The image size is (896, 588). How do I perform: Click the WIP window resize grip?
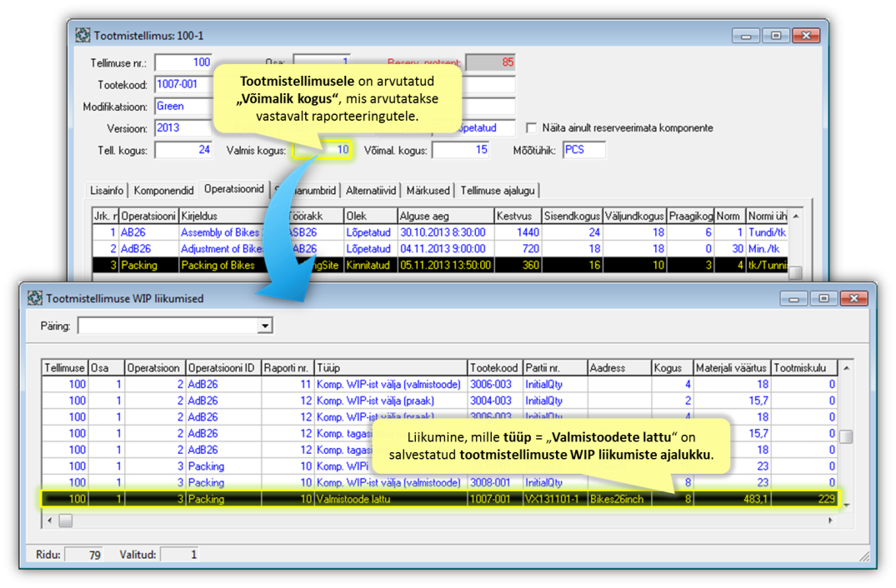864,556
